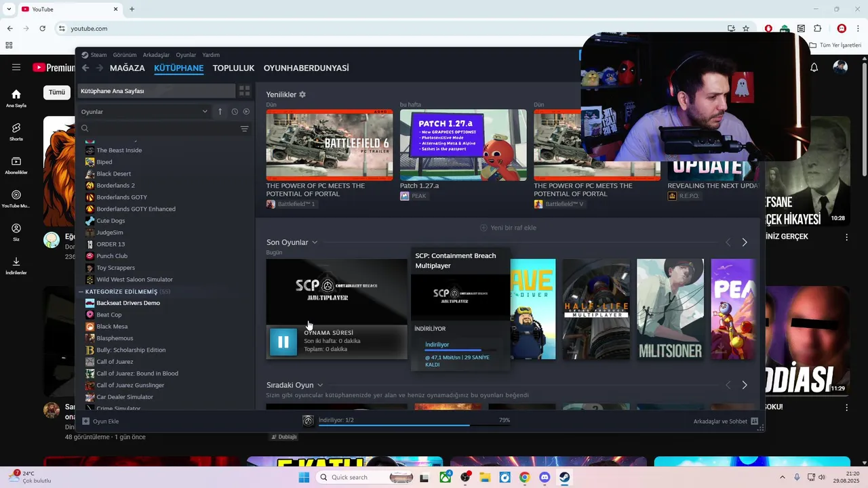Click the Battlefield 1 game tag
Image resolution: width=868 pixels, height=488 pixels.
point(291,204)
